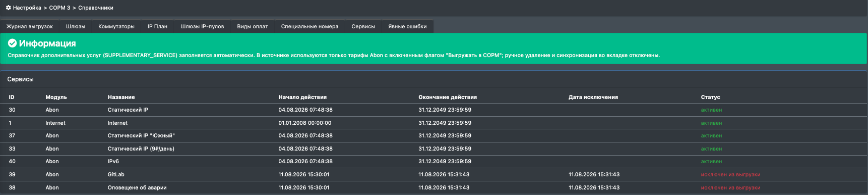Screen dimensions: 868x195
Task: Click Справочники in the breadcrumb
Action: (96, 8)
